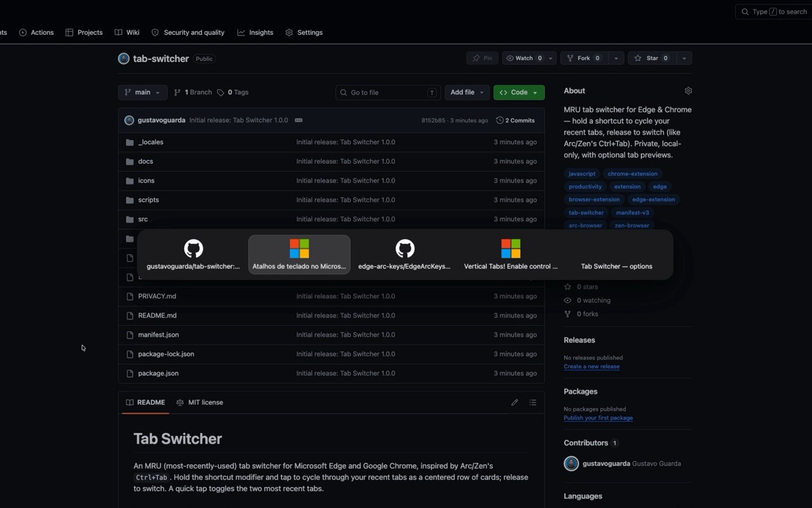Switch to the Wiki tab

tap(127, 32)
